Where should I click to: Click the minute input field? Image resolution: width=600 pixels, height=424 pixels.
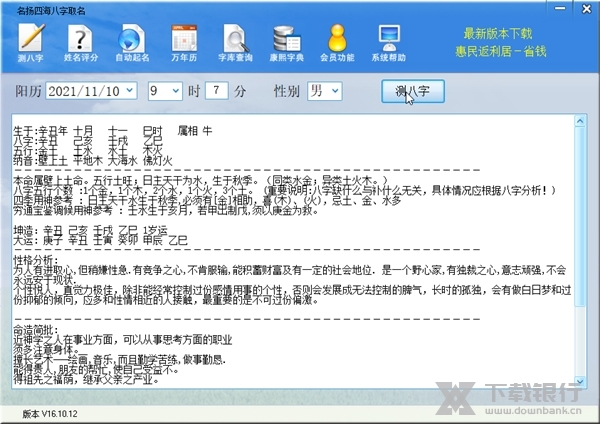[x=217, y=91]
